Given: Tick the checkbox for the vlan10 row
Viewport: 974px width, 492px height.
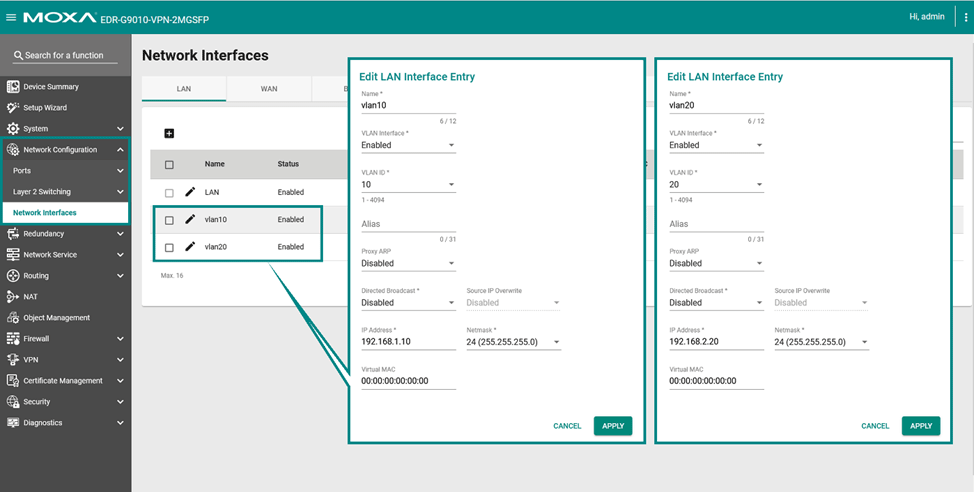Looking at the screenshot, I should pyautogui.click(x=169, y=220).
